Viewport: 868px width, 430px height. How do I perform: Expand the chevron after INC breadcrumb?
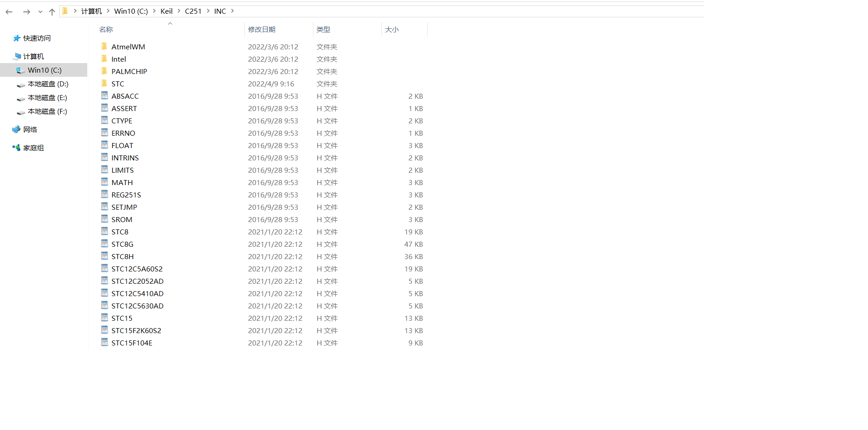click(233, 11)
